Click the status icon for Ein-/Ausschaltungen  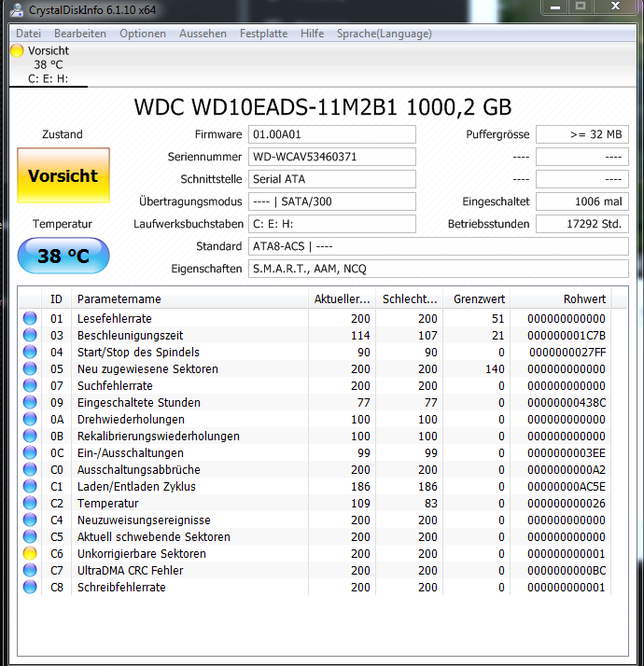coord(30,452)
